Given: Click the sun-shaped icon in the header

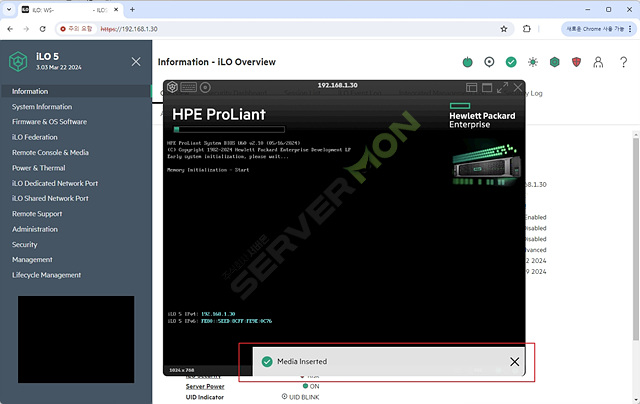Looking at the screenshot, I should point(533,62).
